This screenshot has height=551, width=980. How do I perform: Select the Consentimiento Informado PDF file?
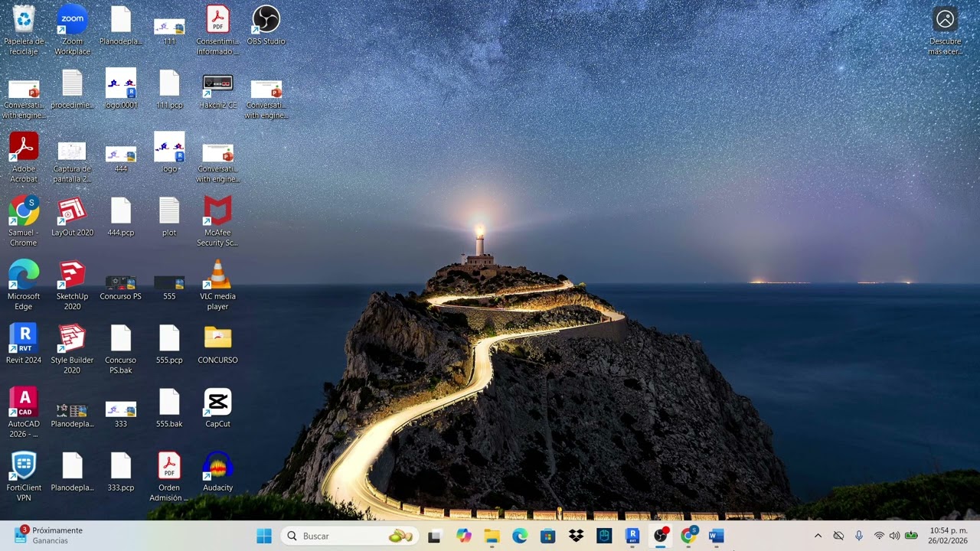217,30
